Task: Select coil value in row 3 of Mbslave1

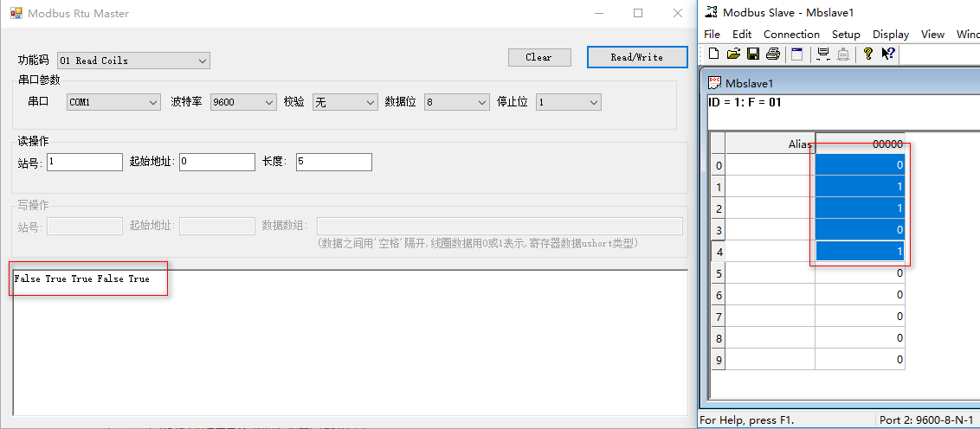Action: 860,230
